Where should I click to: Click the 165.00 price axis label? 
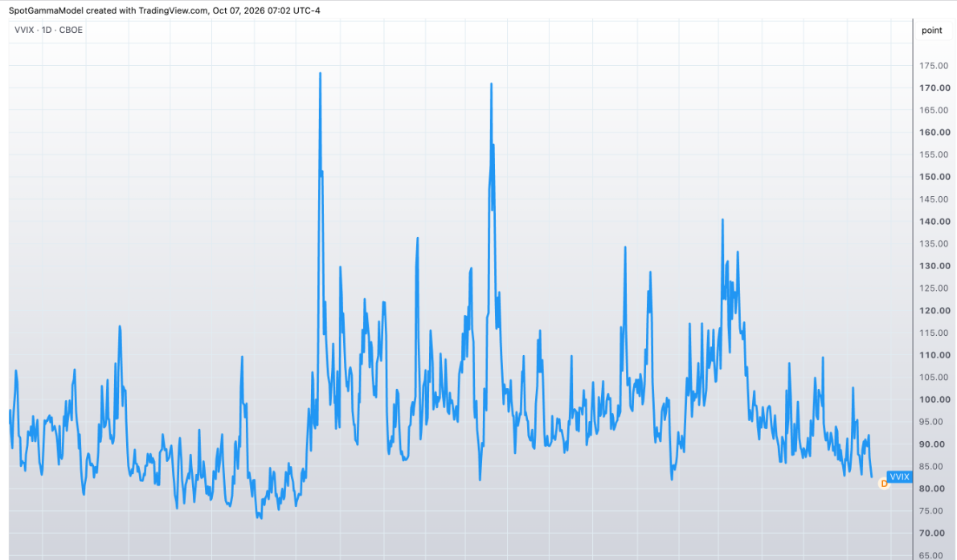(x=934, y=110)
